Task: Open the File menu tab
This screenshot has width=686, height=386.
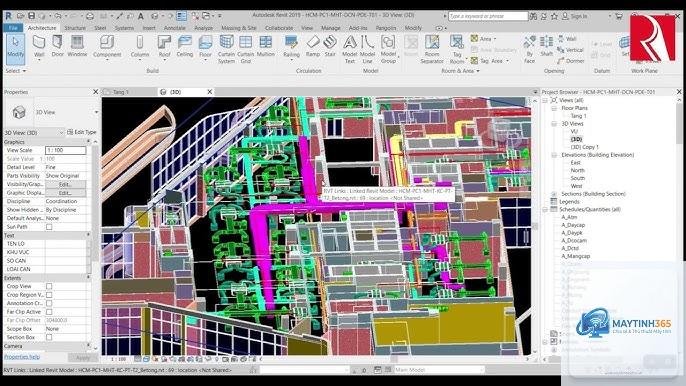Action: pyautogui.click(x=13, y=28)
